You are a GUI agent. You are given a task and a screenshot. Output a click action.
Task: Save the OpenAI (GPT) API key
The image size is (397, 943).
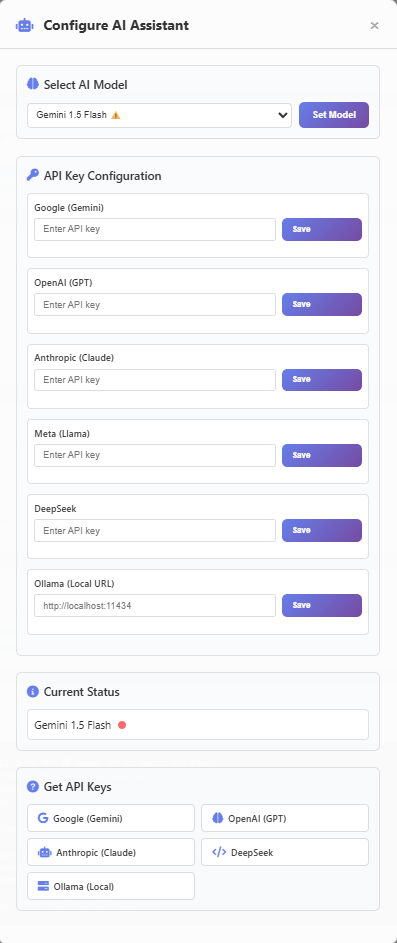322,304
